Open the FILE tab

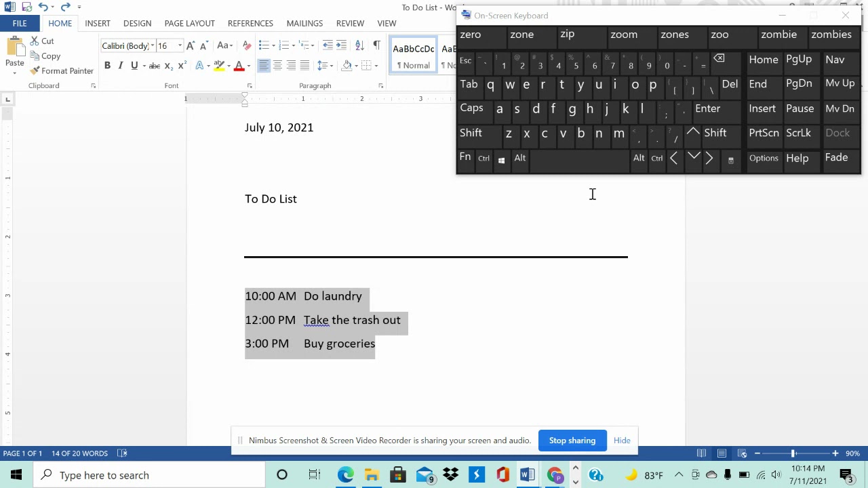[x=20, y=24]
